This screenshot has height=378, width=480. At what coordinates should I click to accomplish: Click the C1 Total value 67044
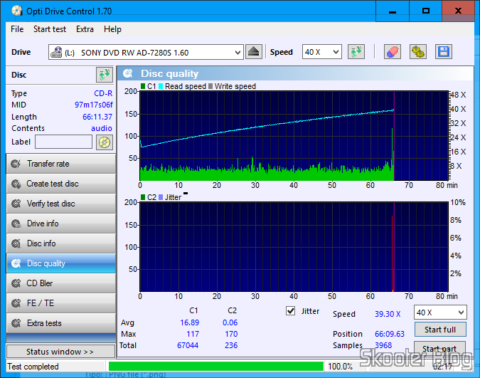tap(188, 345)
